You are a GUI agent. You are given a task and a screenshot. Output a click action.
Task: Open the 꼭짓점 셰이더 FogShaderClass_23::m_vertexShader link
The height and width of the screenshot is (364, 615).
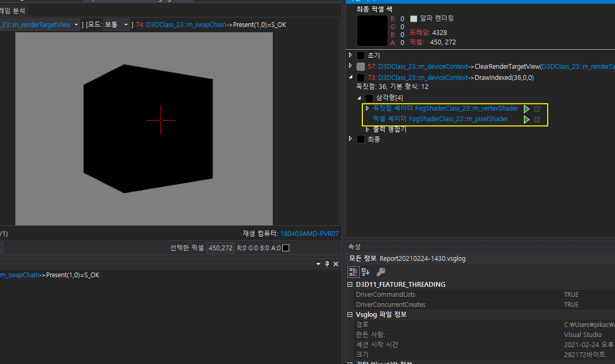pyautogui.click(x=445, y=108)
